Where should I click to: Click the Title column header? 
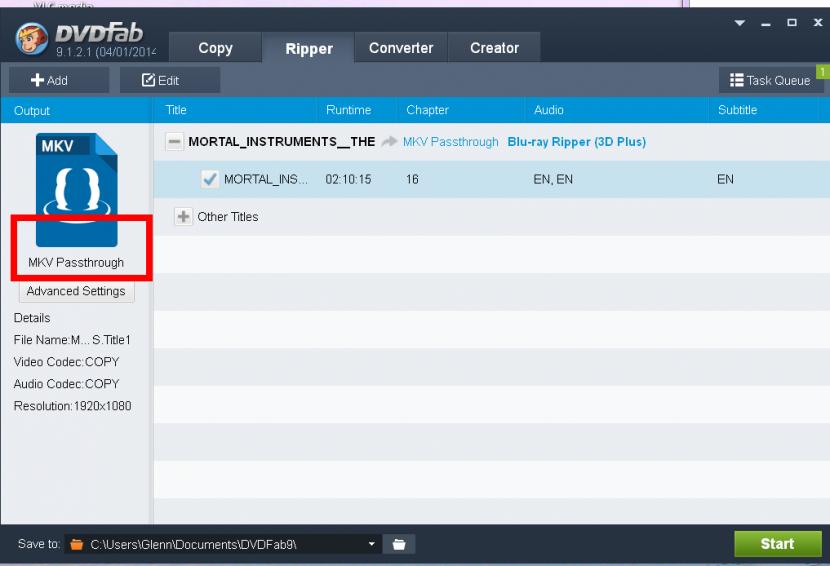coord(176,110)
